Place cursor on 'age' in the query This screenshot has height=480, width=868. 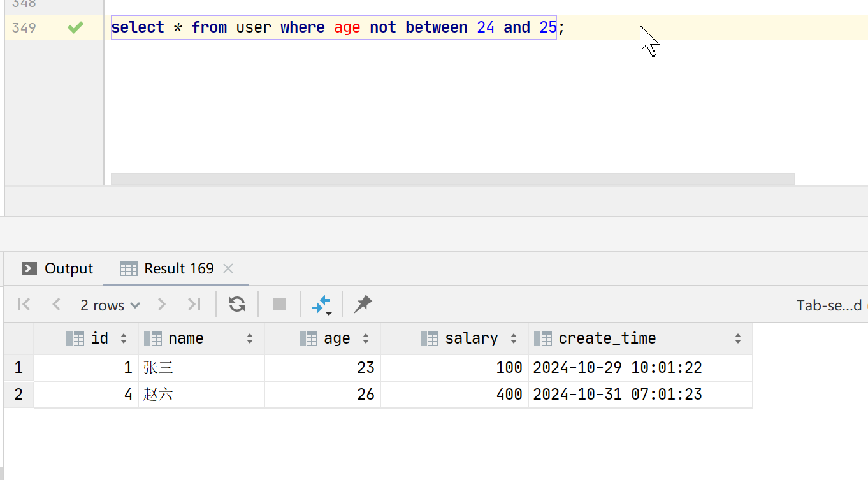point(347,27)
